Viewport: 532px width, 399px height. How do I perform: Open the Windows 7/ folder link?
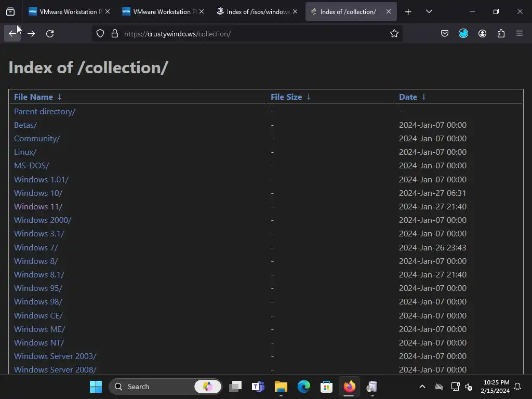(x=36, y=248)
